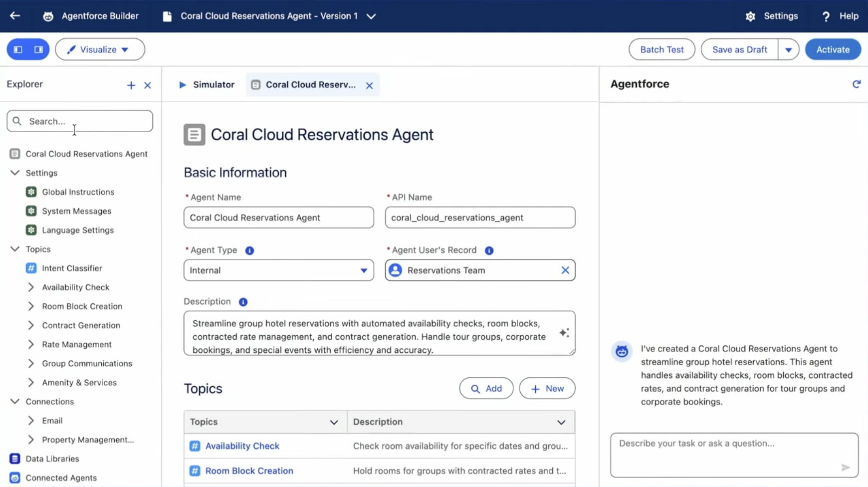
Task: Open the version dropdown next to the agent title
Action: click(371, 16)
